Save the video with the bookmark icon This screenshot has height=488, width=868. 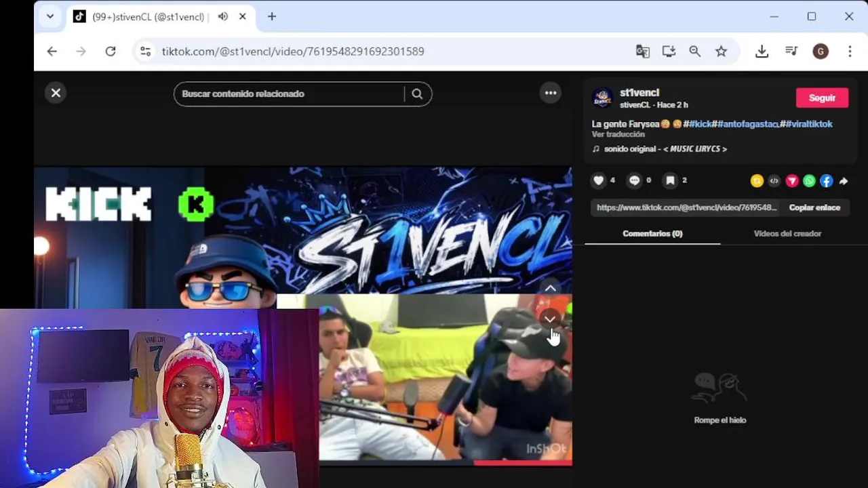click(x=670, y=180)
